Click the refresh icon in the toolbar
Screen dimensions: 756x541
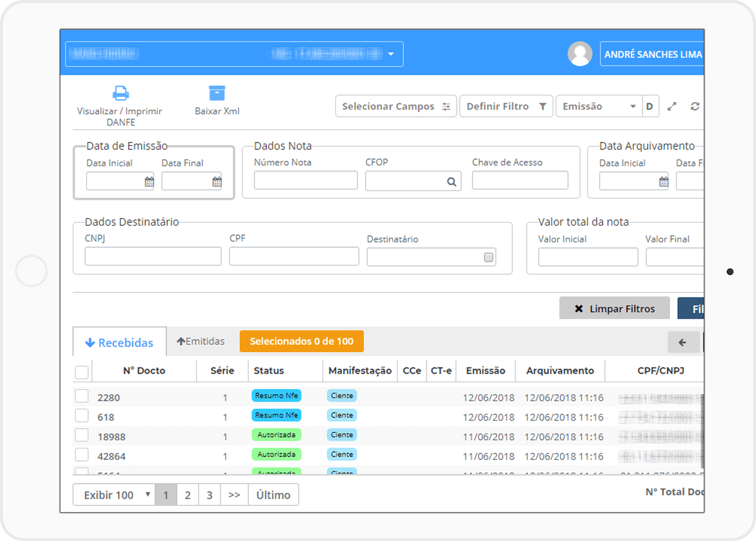coord(695,107)
